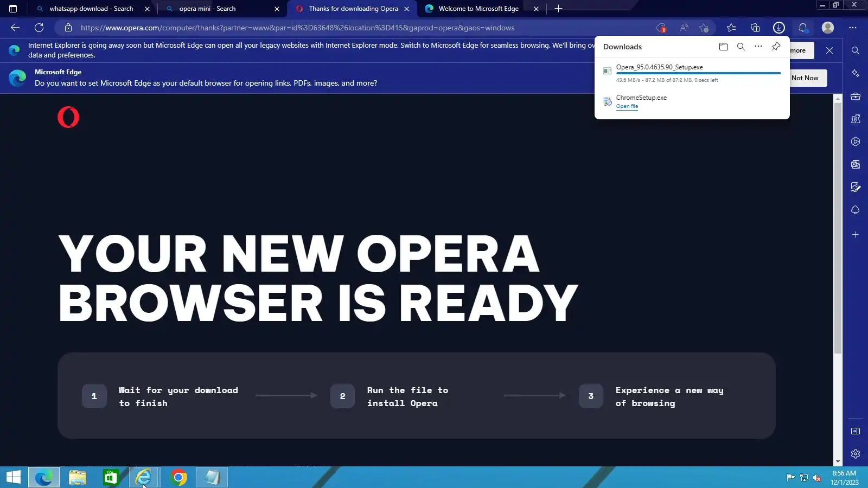This screenshot has height=488, width=868.
Task: Open sidebar settings gear
Action: (856, 454)
